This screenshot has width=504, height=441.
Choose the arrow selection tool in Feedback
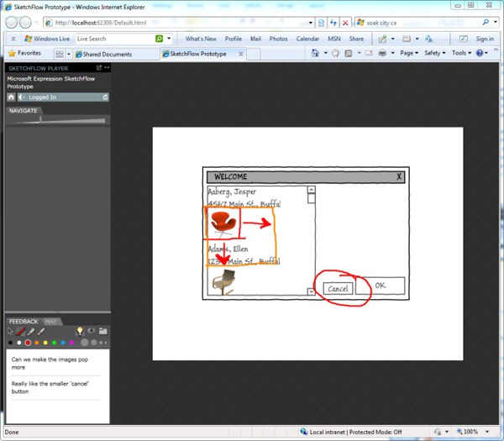click(x=11, y=332)
